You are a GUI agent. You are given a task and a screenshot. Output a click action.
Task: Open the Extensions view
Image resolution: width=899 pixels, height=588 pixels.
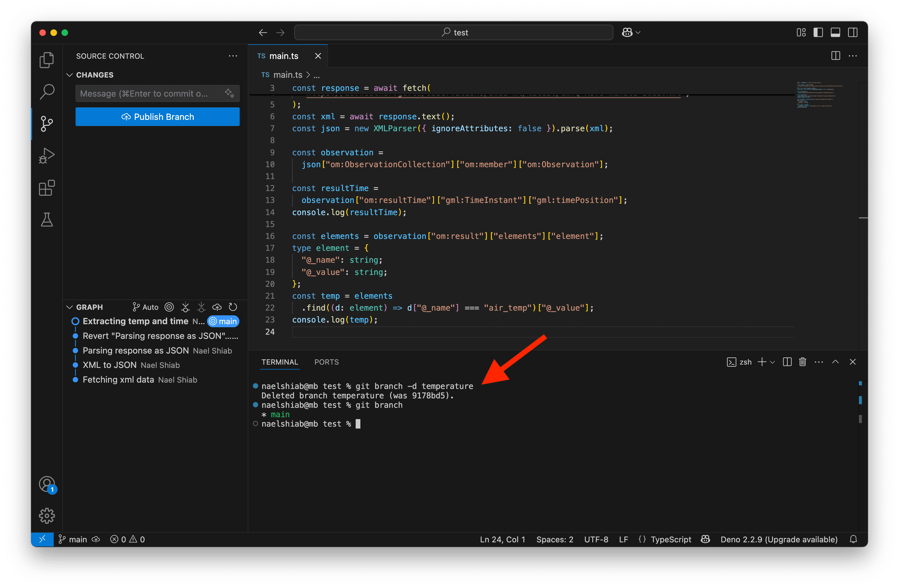coord(47,188)
